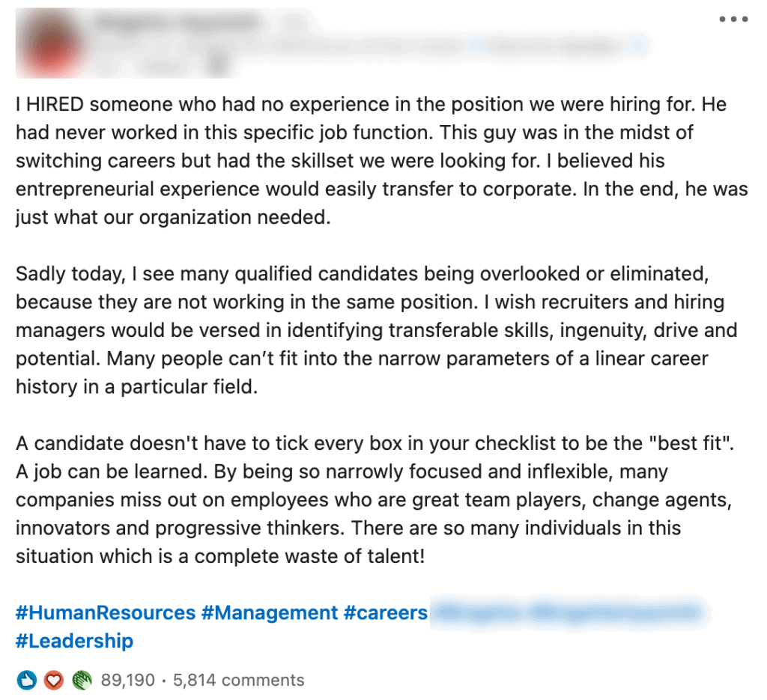
Task: Select the #careers hashtag
Action: point(386,612)
